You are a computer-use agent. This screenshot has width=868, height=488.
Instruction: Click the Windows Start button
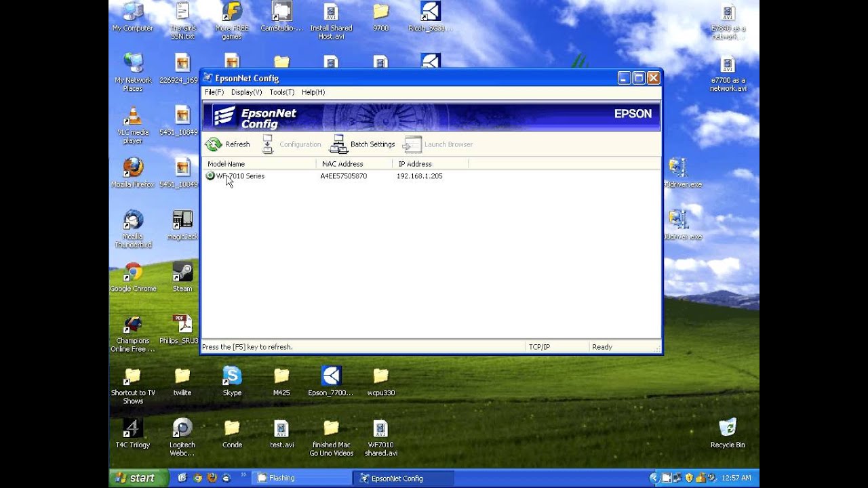pyautogui.click(x=138, y=478)
